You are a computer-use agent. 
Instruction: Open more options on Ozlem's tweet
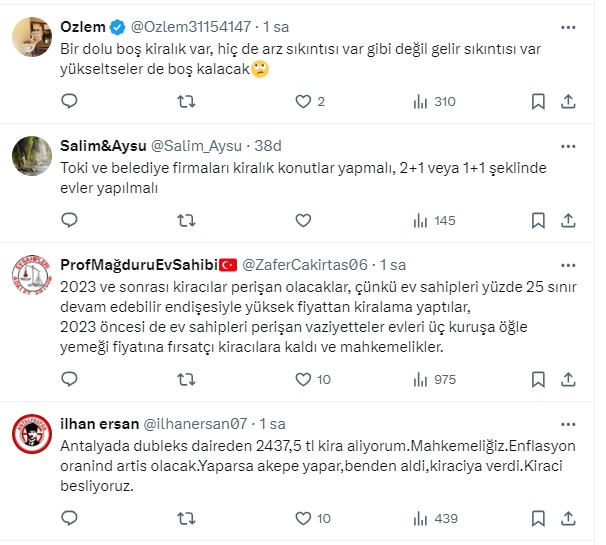568,26
